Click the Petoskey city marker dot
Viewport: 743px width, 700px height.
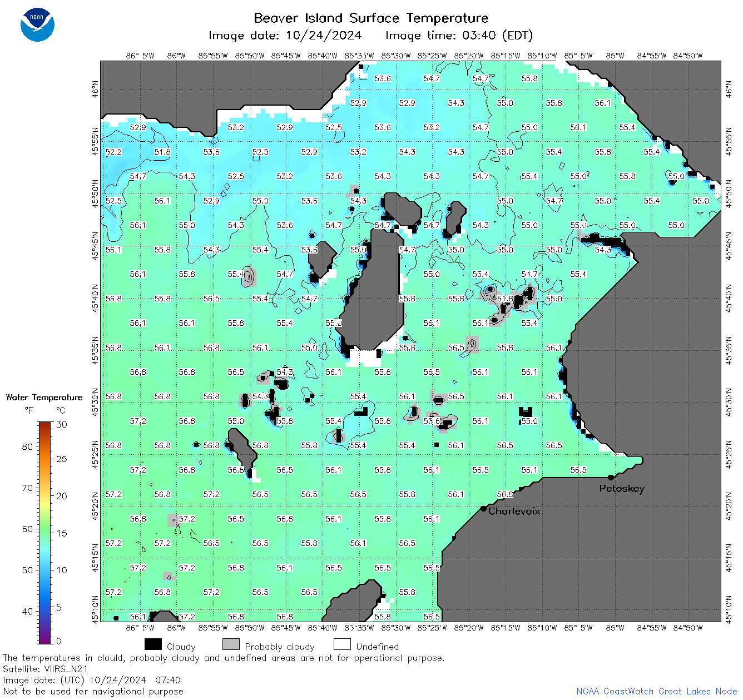pos(611,477)
